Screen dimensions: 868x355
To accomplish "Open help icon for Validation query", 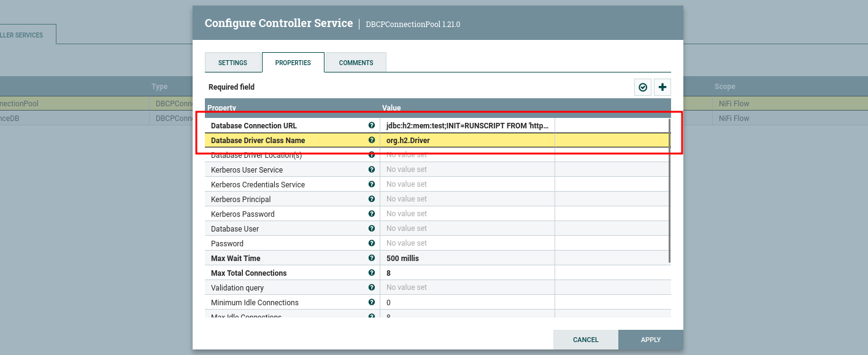I will click(372, 287).
